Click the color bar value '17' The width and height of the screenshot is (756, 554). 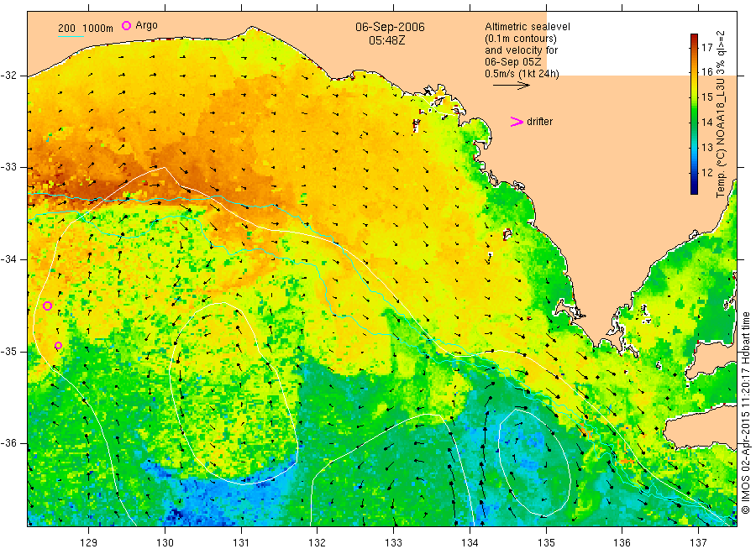[706, 47]
